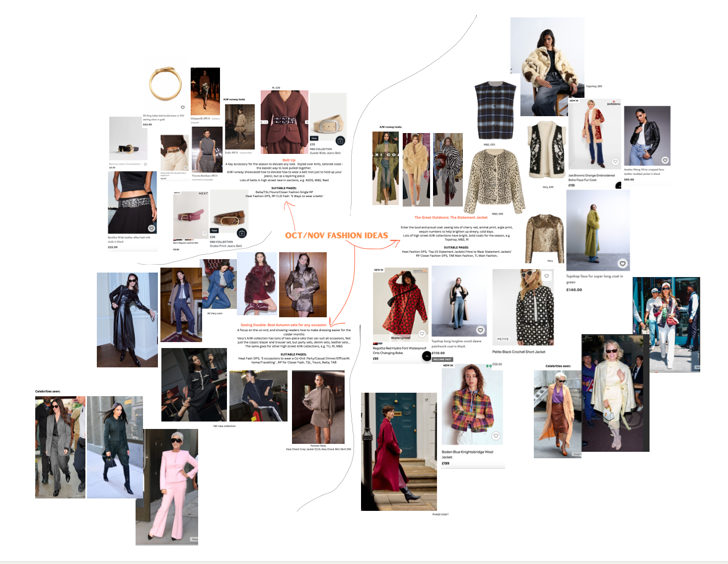
Task: Favorite the Azalea Wang studded leather jacket
Action: point(665,160)
